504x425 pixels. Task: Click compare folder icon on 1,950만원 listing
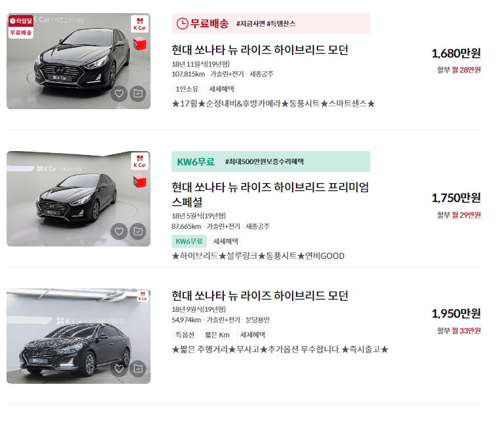138,369
